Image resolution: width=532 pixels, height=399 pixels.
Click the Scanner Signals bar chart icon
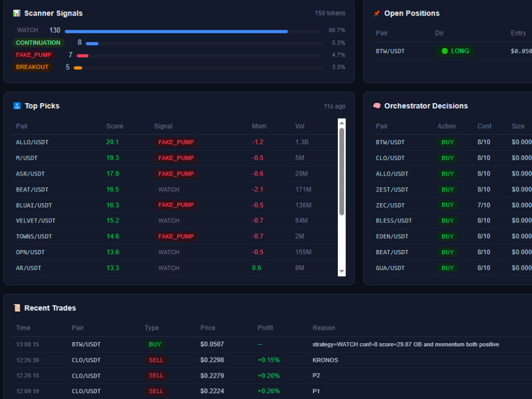(16, 13)
